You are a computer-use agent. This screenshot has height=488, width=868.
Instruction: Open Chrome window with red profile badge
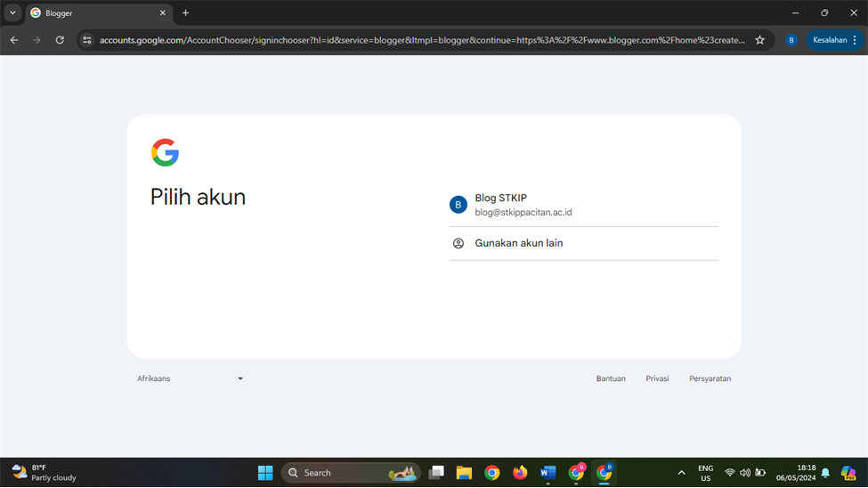point(576,473)
